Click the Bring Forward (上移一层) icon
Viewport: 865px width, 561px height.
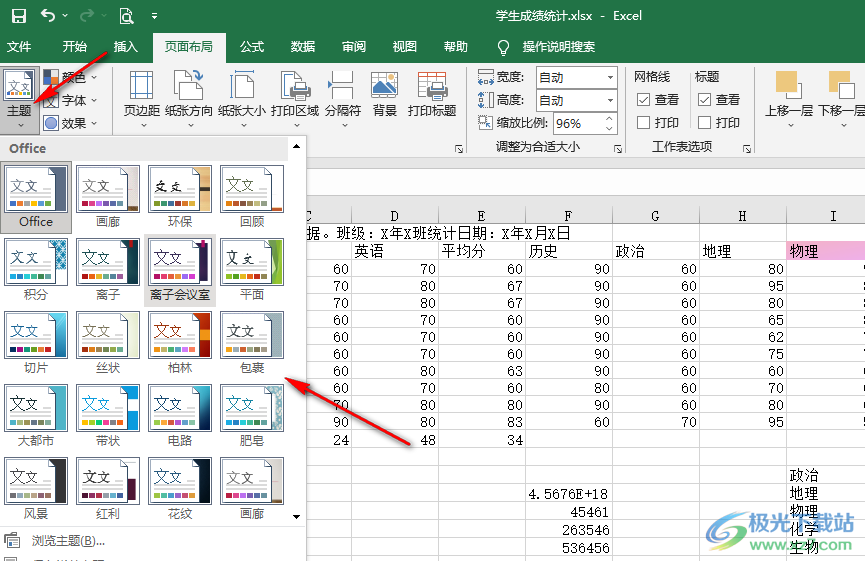(x=789, y=96)
